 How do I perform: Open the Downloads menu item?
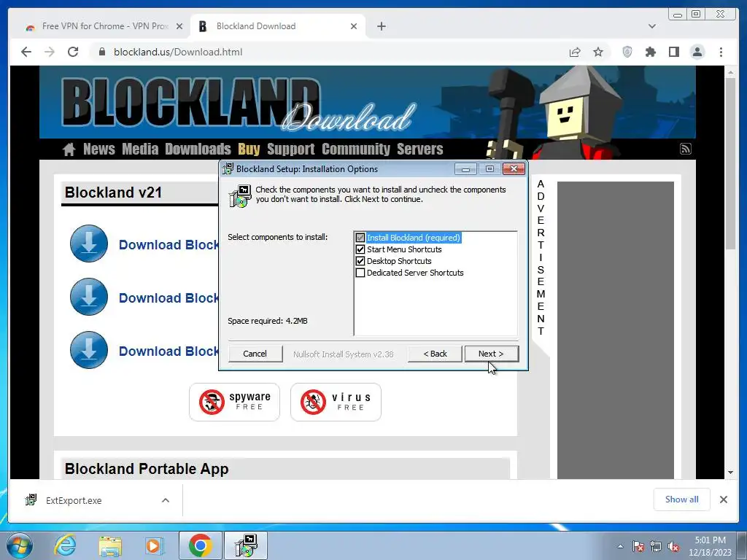click(198, 149)
